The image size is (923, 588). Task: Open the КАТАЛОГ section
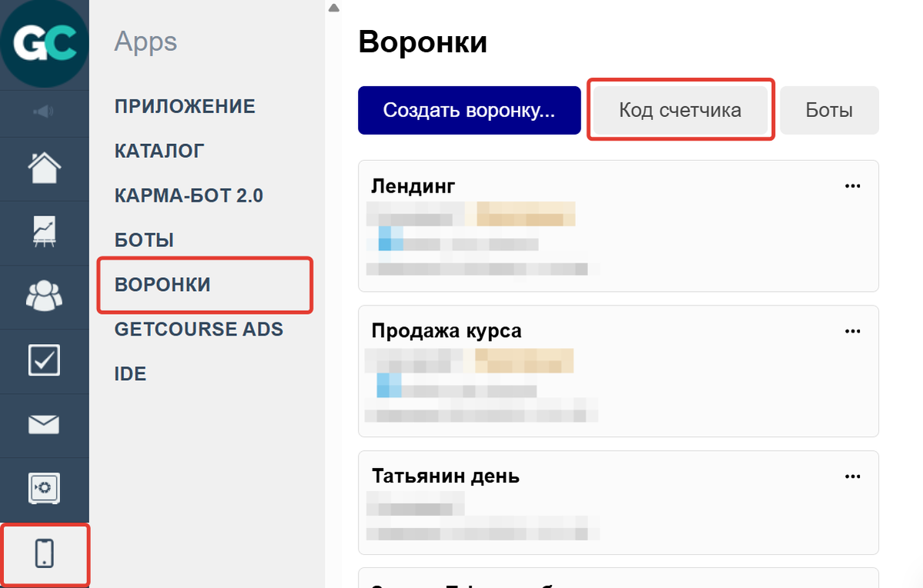pyautogui.click(x=158, y=150)
